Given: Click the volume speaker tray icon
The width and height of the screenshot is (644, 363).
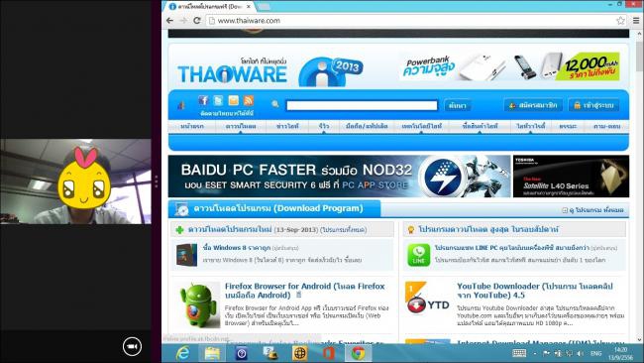Looking at the screenshot, I should click(580, 353).
